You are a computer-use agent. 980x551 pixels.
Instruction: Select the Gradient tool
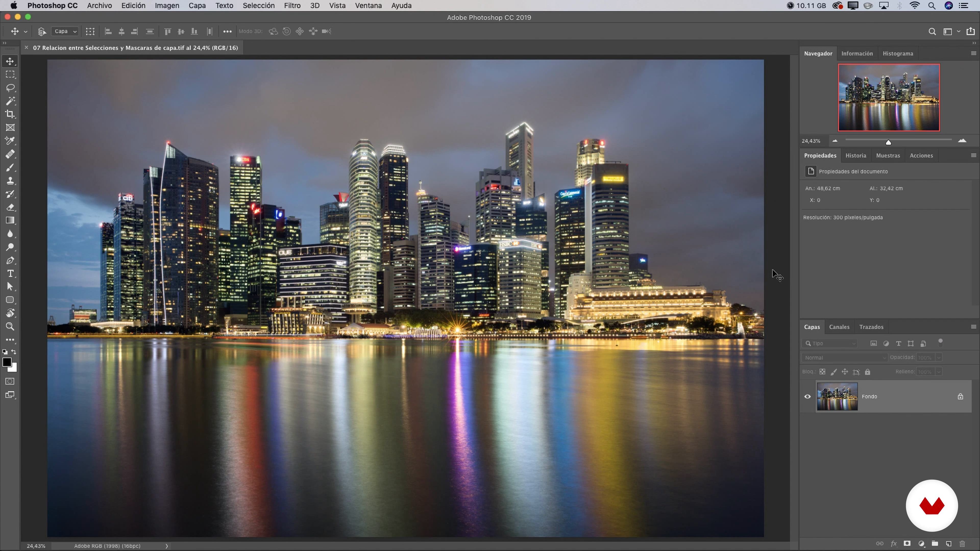point(10,221)
